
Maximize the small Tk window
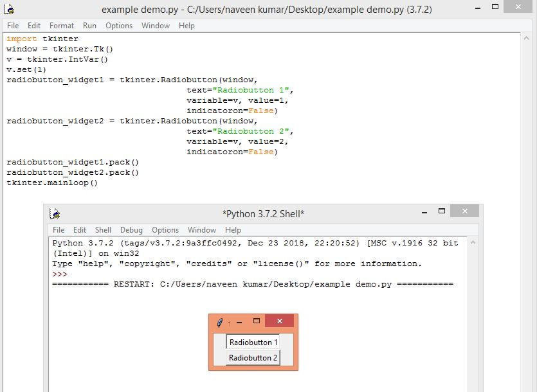point(257,321)
